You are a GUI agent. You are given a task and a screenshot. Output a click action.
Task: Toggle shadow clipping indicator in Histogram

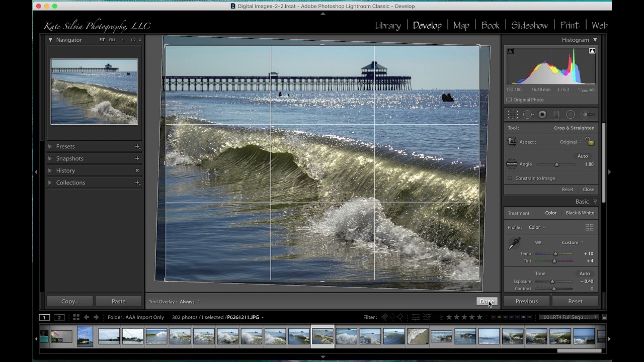coord(510,51)
